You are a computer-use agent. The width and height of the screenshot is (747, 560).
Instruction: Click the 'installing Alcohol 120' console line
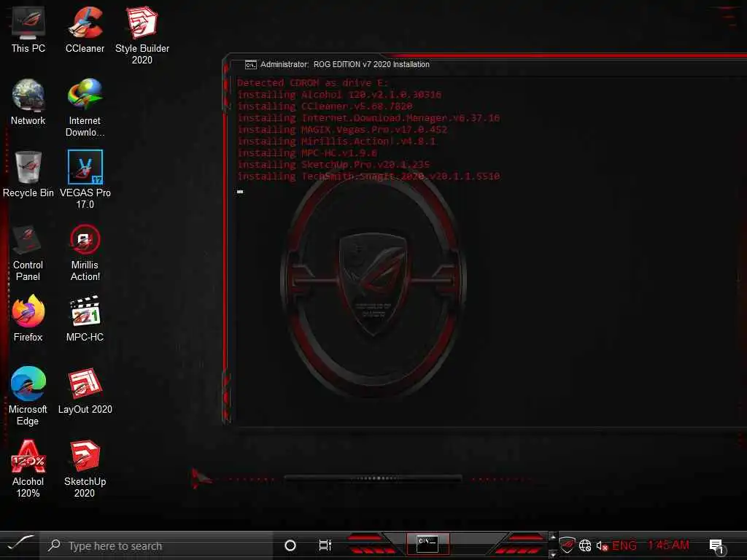pos(339,95)
